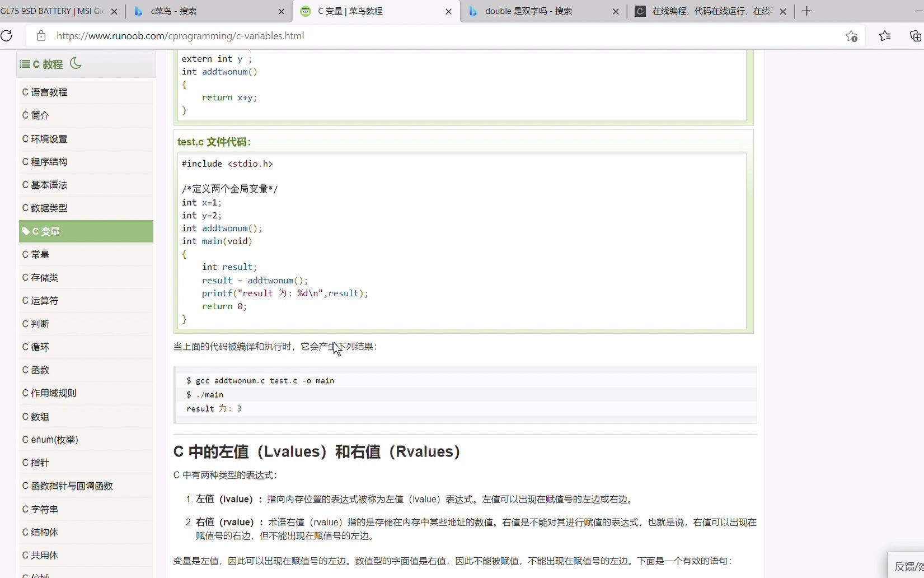924x578 pixels.
Task: Open the C 判断 sidebar link
Action: click(86, 324)
